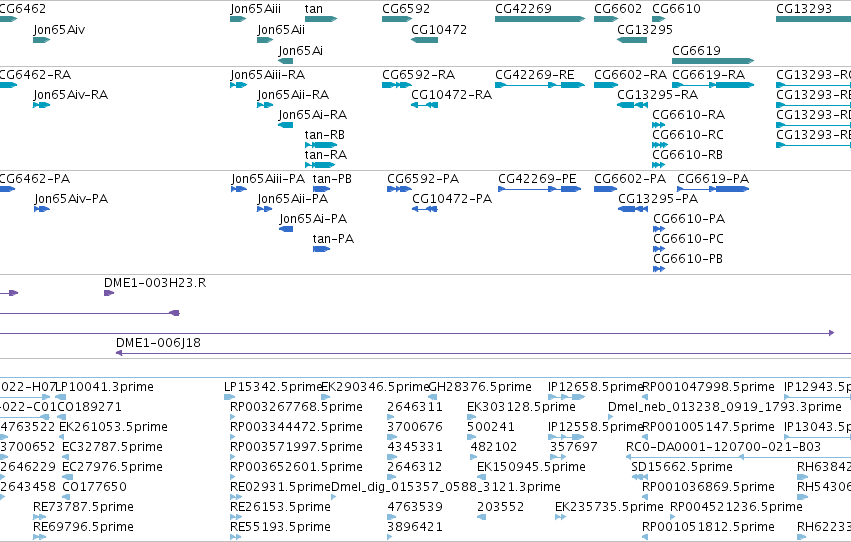The image size is (851, 542).
Task: Click the CG6602-PA protein
Action: [x=606, y=189]
